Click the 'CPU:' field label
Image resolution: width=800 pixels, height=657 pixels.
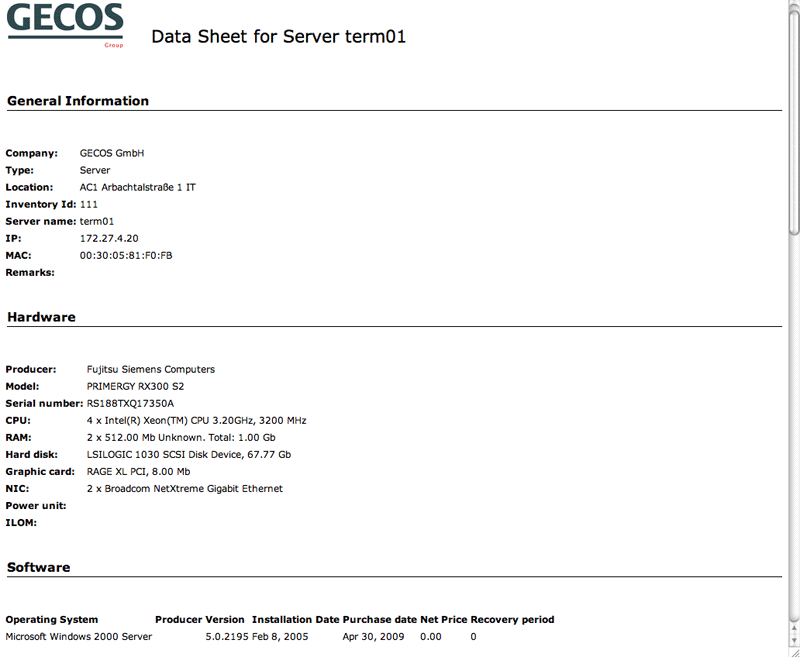pos(18,421)
